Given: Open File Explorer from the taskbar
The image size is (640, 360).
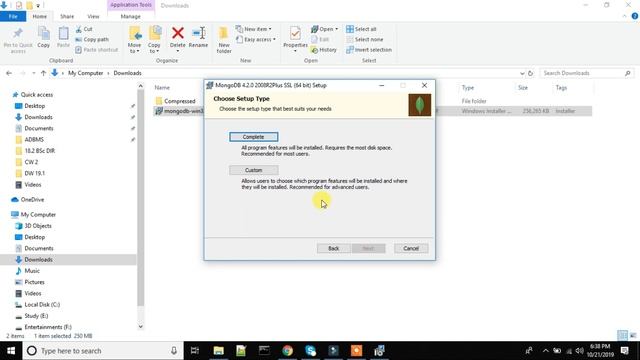Looking at the screenshot, I should tap(218, 351).
